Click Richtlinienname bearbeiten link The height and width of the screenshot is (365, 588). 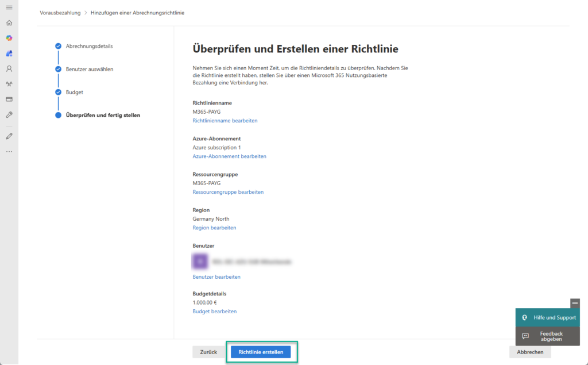225,121
